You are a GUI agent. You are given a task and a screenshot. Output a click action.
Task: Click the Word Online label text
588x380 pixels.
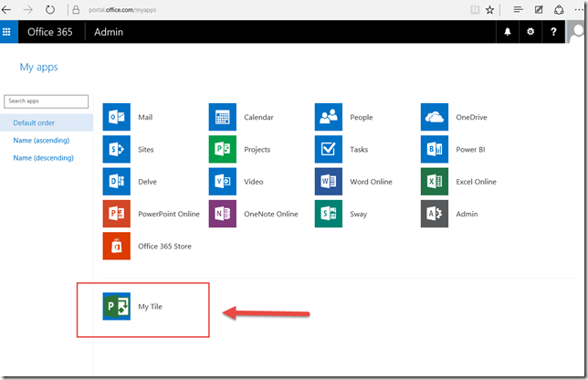371,182
